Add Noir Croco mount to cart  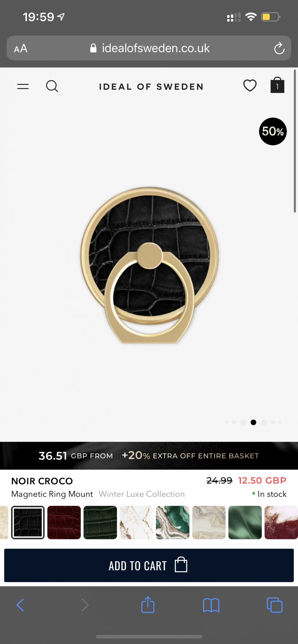pos(149,565)
